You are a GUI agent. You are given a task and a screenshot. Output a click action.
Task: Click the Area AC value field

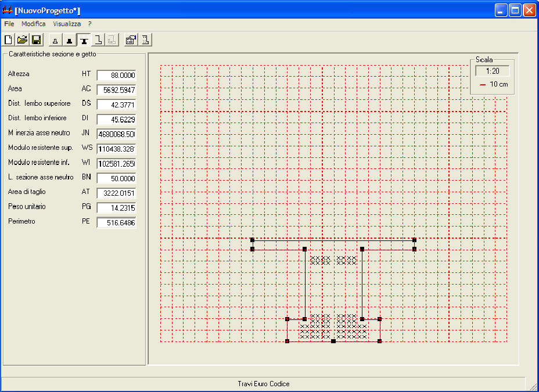coord(116,90)
